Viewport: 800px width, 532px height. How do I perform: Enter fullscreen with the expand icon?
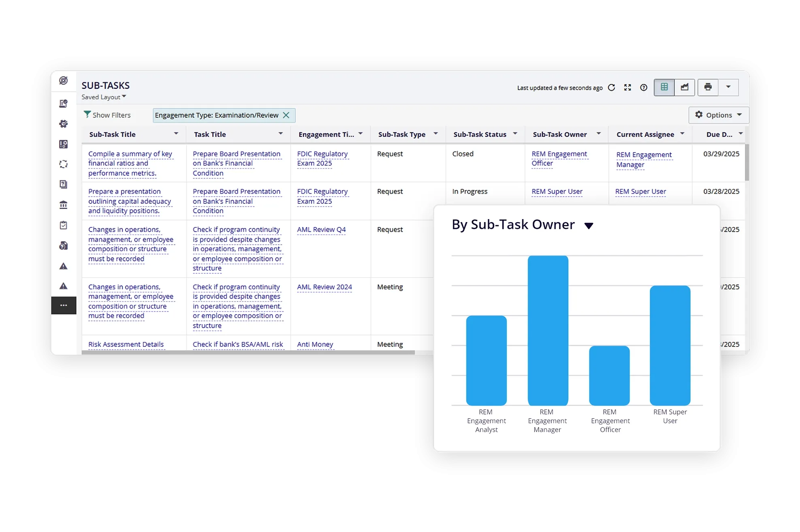click(627, 88)
